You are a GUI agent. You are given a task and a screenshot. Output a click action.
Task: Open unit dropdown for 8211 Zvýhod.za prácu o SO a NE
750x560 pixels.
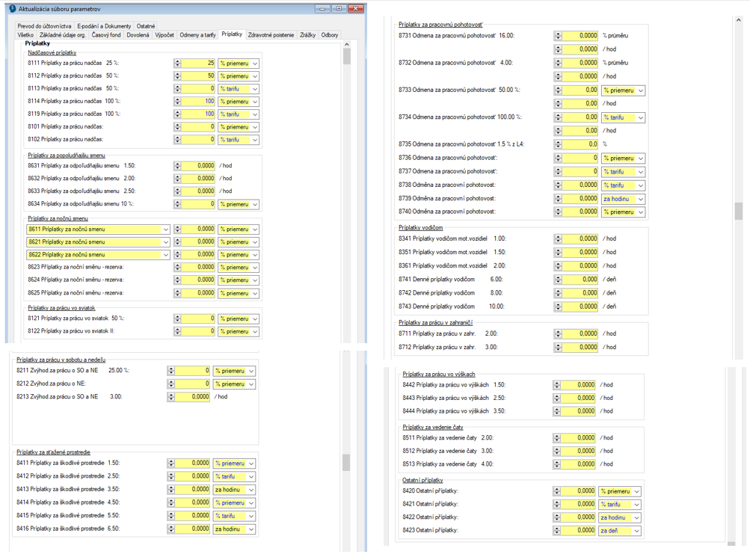(251, 371)
